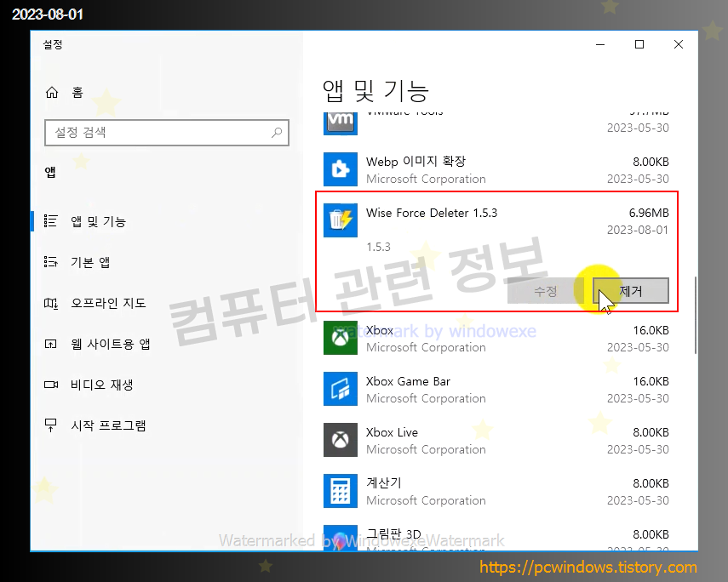The image size is (728, 582).
Task: Click the green Xbox app icon
Action: [x=341, y=338]
